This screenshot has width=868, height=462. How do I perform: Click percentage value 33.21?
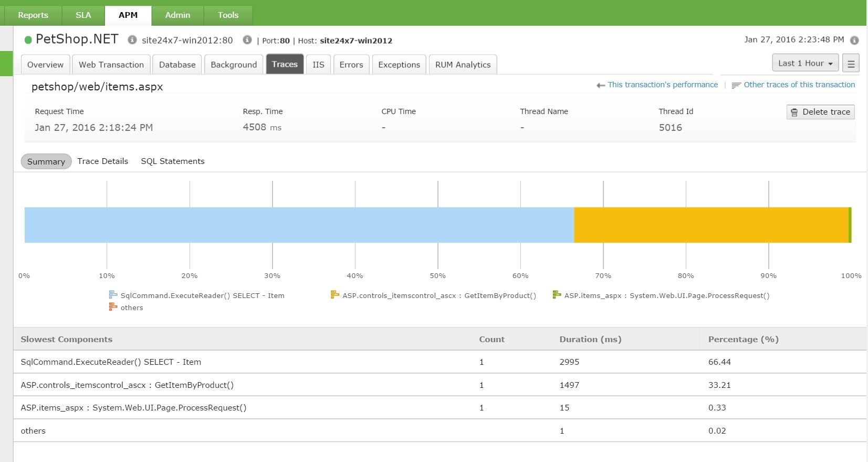tap(719, 385)
